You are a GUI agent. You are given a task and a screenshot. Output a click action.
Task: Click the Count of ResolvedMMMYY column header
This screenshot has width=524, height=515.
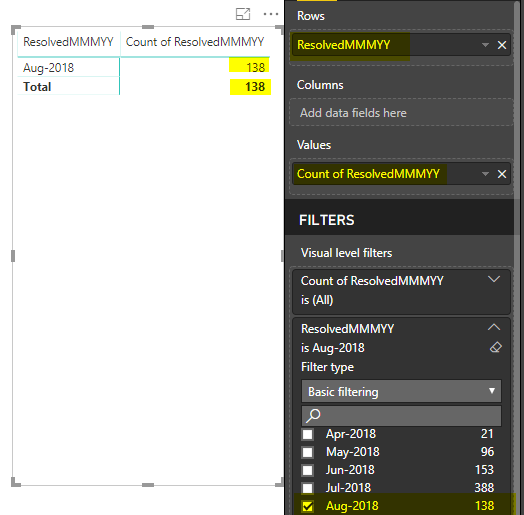195,42
